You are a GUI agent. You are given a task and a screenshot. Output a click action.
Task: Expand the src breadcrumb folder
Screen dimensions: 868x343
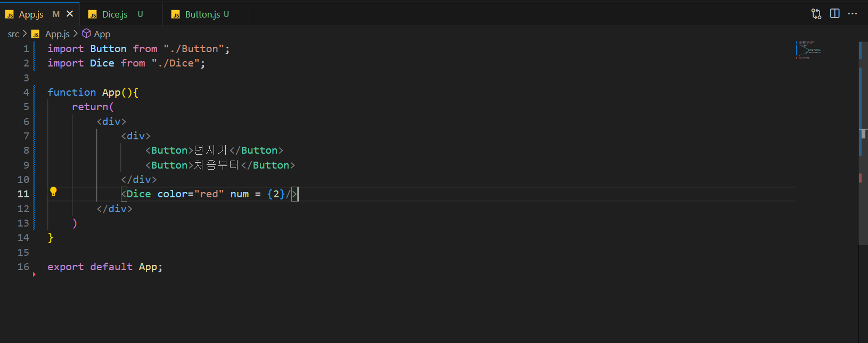pos(13,34)
